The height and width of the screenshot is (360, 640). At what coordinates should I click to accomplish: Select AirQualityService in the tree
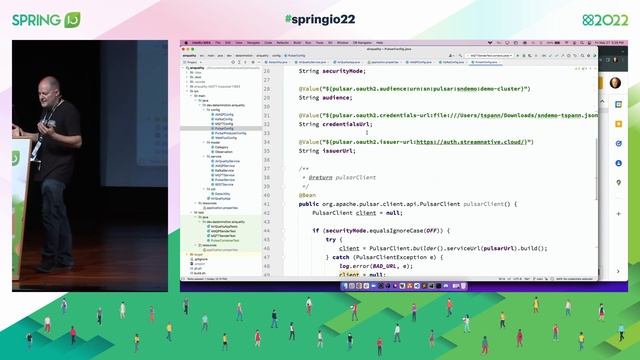pos(226,161)
